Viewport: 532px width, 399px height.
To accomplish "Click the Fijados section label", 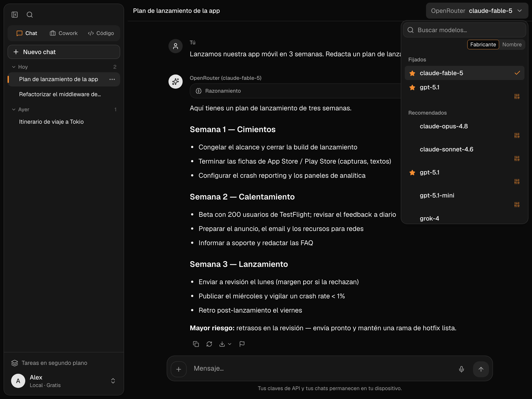I will pyautogui.click(x=417, y=60).
